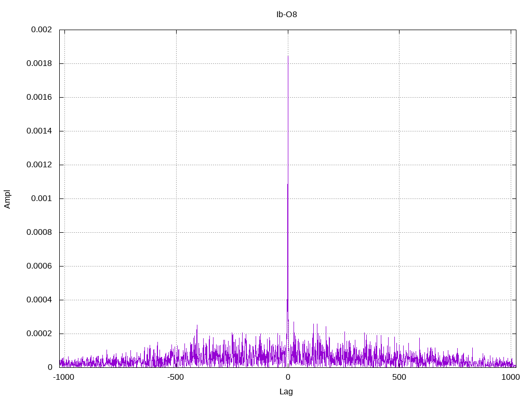The width and height of the screenshot is (532, 399).
Task: Click x-axis tick label 1000
Action: point(511,377)
